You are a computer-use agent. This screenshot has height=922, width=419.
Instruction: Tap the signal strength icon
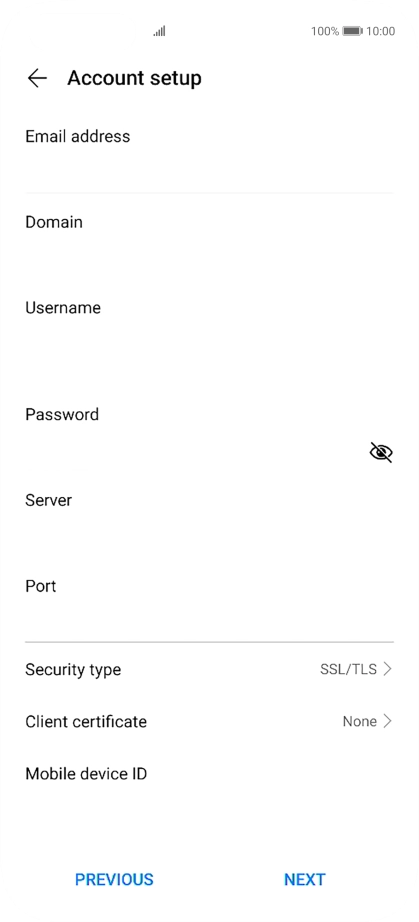(x=159, y=31)
